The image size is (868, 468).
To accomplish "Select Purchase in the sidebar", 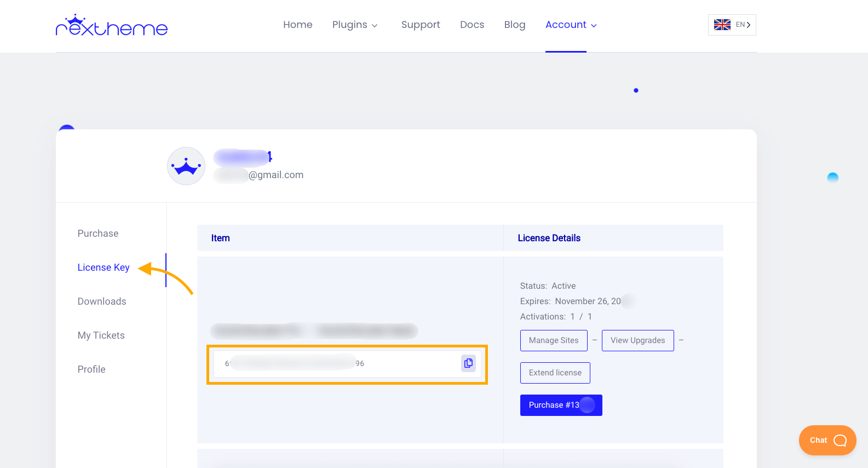I will coord(98,233).
